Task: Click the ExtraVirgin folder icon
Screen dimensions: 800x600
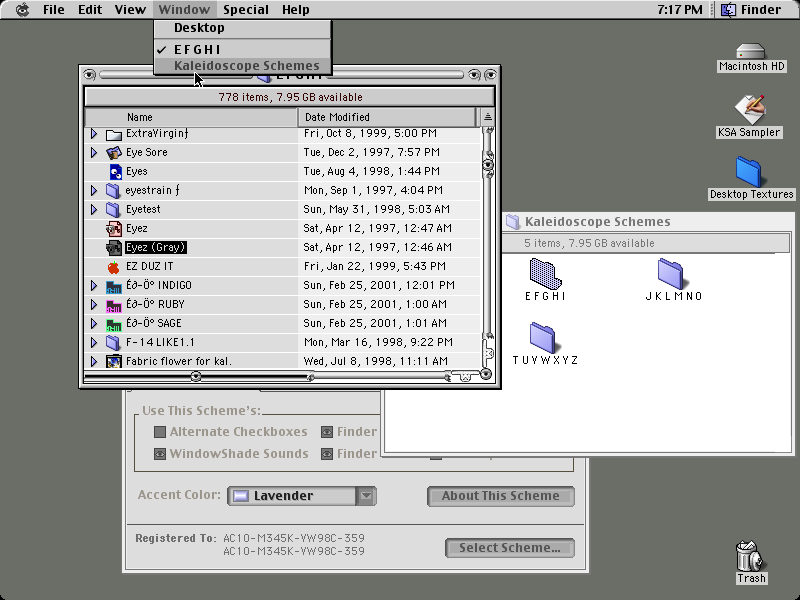Action: [x=113, y=134]
